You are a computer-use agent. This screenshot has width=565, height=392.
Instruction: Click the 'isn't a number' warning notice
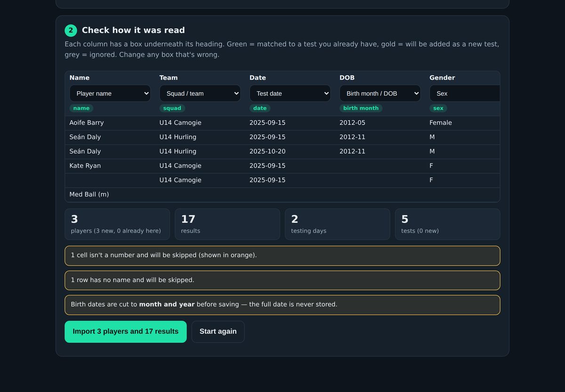(x=282, y=256)
